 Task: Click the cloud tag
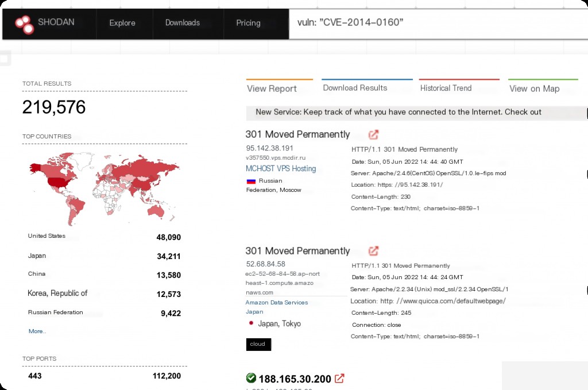coord(258,344)
